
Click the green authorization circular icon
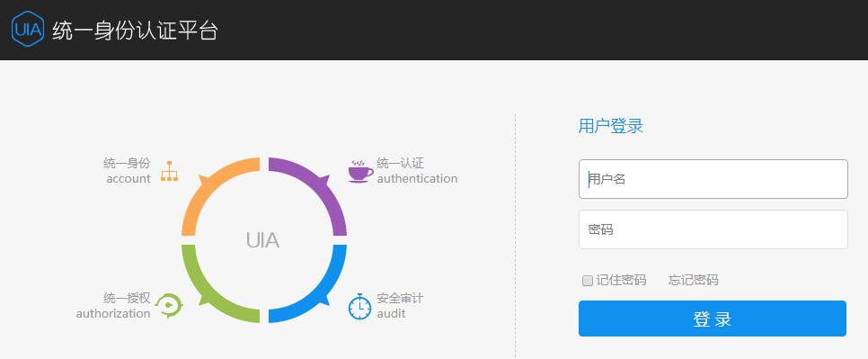(x=168, y=306)
